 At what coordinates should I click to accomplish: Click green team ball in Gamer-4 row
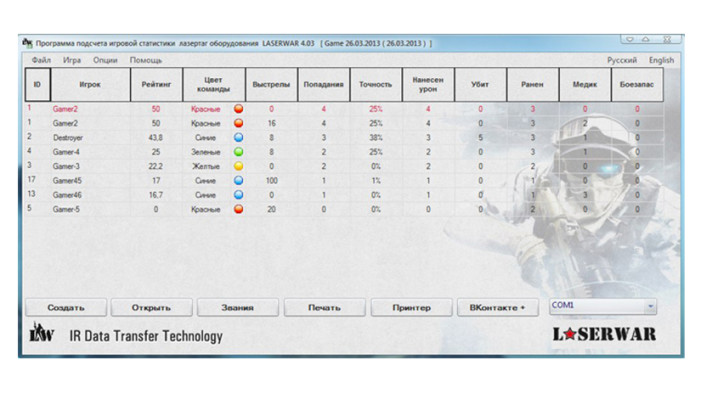point(239,152)
